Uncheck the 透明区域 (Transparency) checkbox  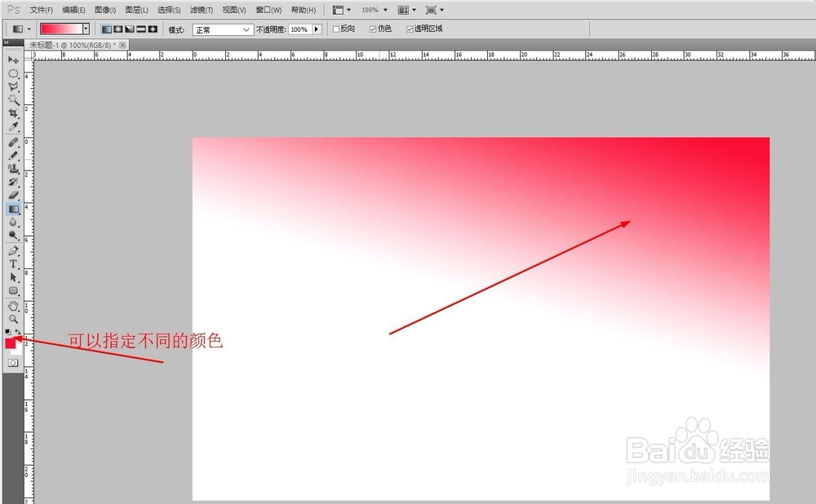410,29
